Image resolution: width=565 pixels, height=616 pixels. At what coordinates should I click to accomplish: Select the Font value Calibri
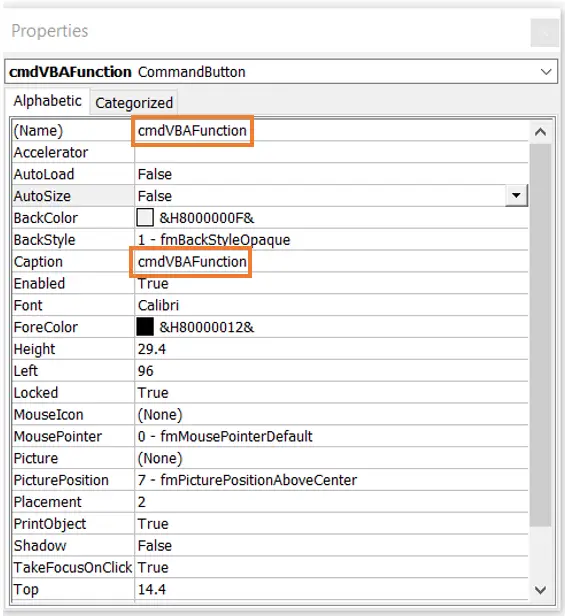(158, 305)
